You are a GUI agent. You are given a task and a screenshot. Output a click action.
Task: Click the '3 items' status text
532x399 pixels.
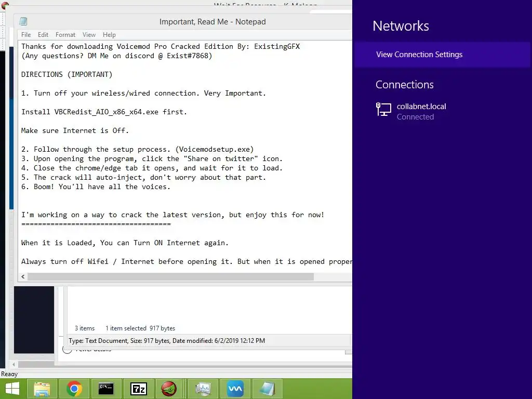coord(85,328)
